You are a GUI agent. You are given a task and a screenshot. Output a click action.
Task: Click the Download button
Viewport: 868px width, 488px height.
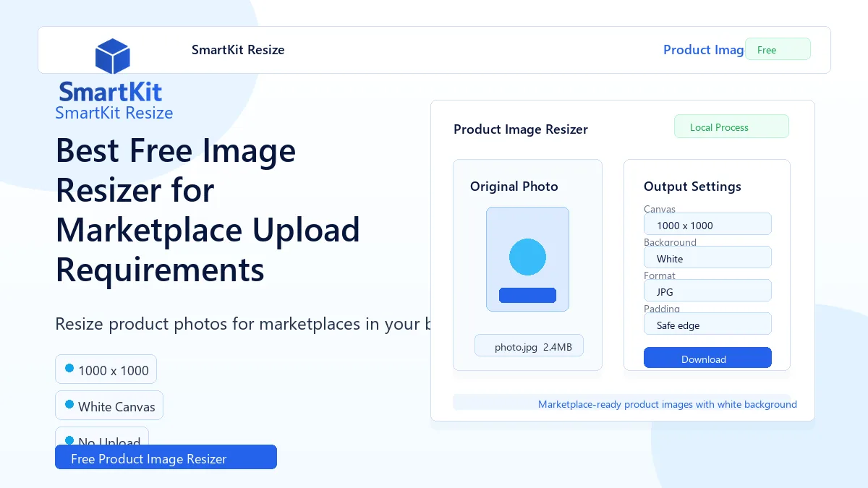click(707, 359)
